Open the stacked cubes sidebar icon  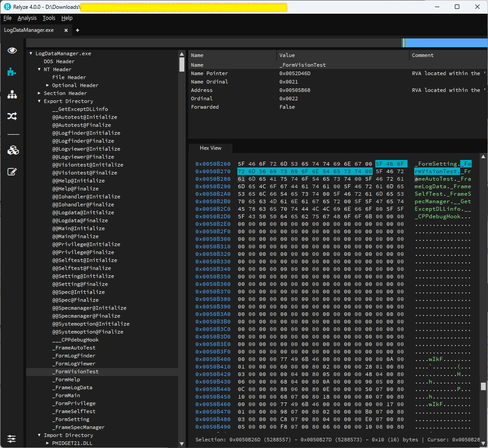pos(13,150)
